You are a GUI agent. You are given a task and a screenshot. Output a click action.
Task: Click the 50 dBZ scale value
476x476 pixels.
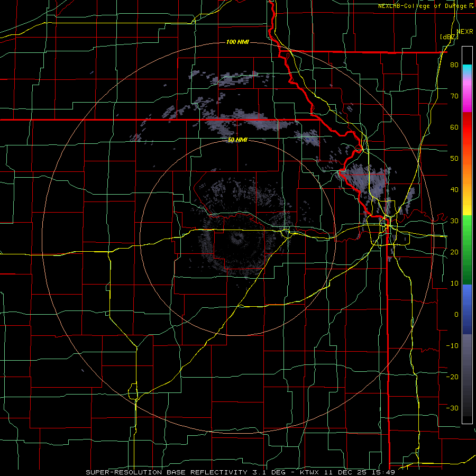pos(454,159)
